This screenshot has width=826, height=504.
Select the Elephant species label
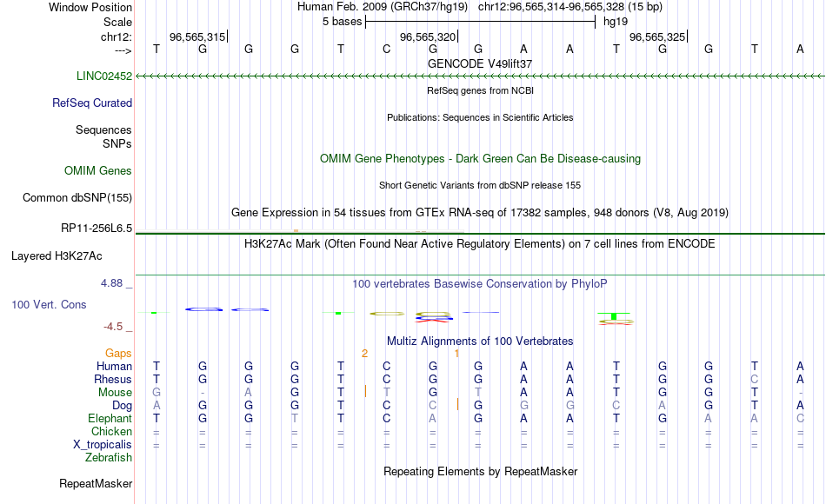(110, 418)
